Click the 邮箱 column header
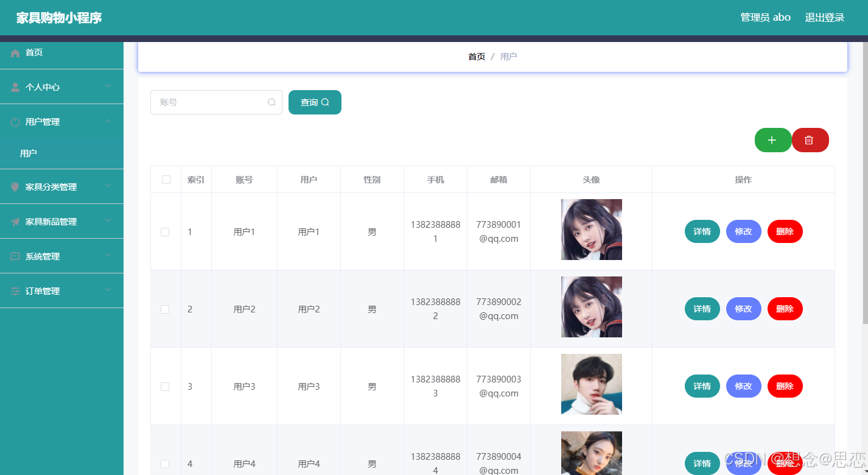The image size is (868, 475). click(499, 180)
